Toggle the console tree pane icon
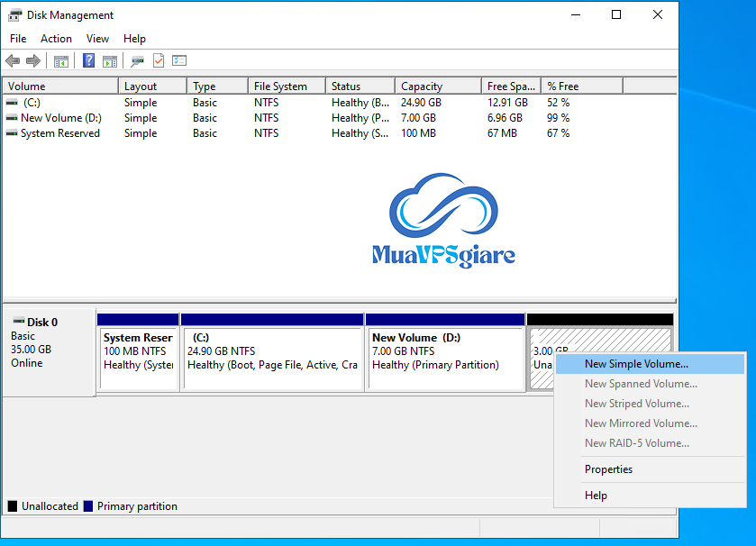The image size is (756, 546). click(61, 61)
